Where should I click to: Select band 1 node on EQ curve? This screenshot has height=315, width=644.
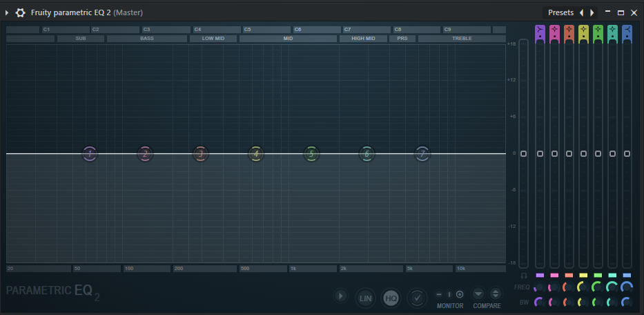coord(90,154)
